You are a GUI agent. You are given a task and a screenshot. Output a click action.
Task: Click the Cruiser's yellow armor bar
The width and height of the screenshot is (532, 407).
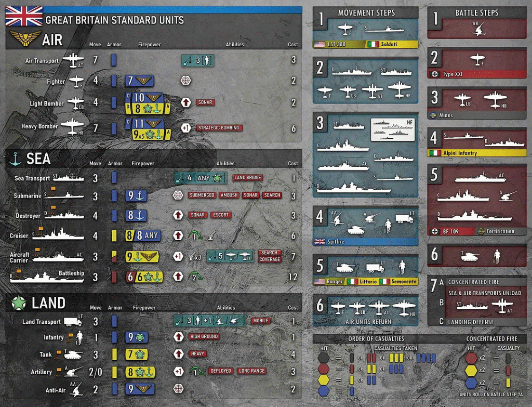click(114, 236)
